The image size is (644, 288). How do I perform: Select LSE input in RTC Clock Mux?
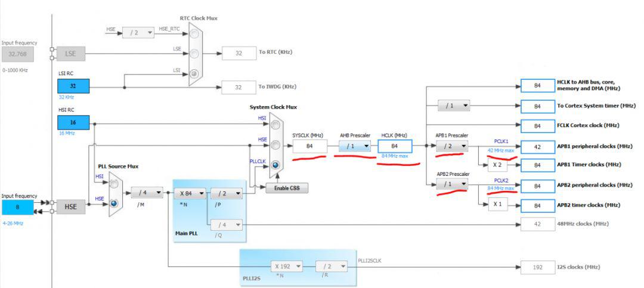click(x=194, y=54)
